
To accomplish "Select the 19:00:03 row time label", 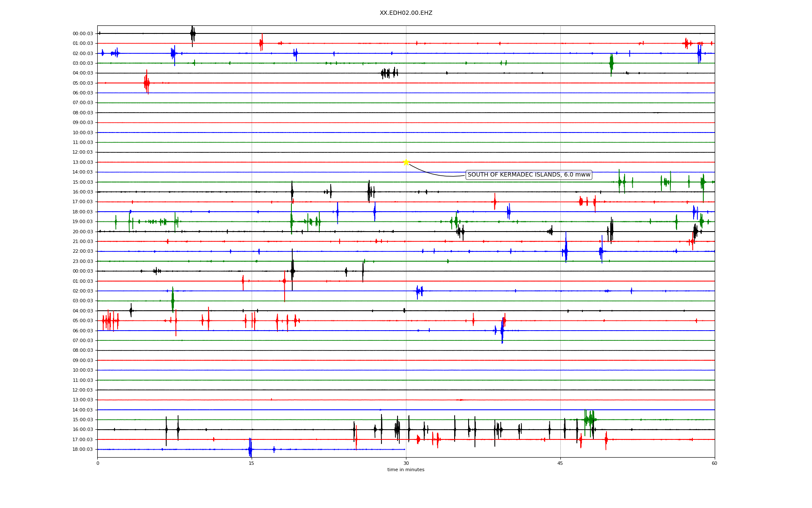I will 82,222.
